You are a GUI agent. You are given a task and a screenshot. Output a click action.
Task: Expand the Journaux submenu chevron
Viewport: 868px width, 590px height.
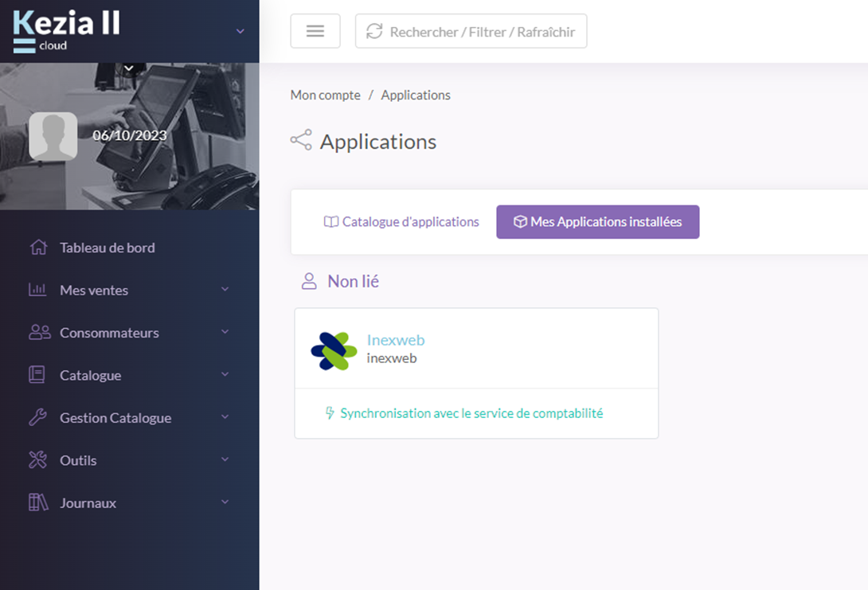click(x=225, y=502)
